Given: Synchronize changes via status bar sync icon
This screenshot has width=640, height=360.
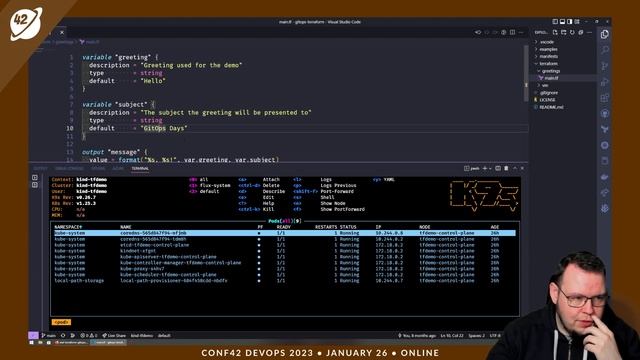Looking at the screenshot, I should 63,336.
